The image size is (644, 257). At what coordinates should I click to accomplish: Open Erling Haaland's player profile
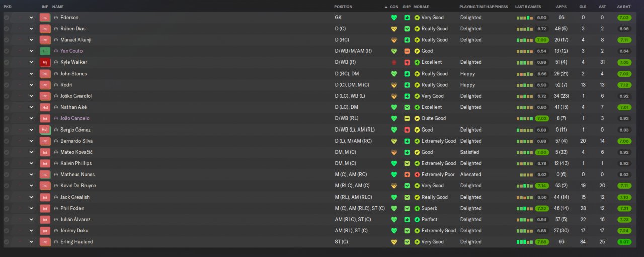click(76, 242)
